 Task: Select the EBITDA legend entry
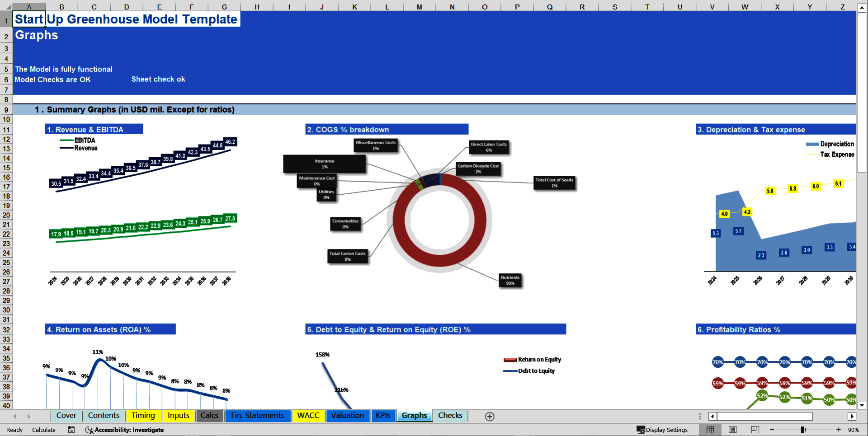click(78, 140)
